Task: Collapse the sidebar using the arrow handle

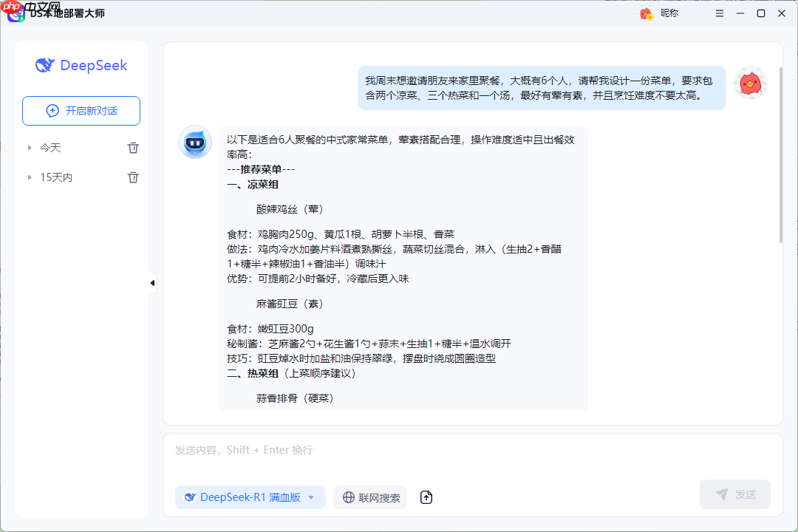Action: click(x=151, y=282)
